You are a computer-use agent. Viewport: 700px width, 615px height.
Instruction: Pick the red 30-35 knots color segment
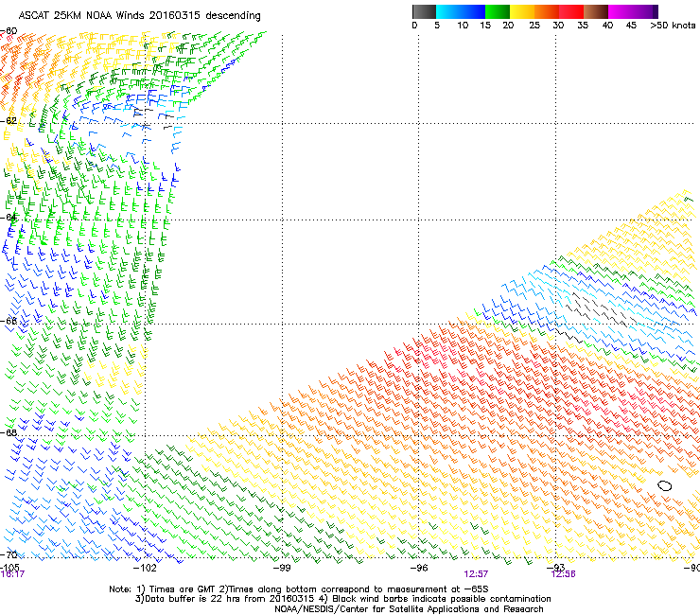coord(571,11)
